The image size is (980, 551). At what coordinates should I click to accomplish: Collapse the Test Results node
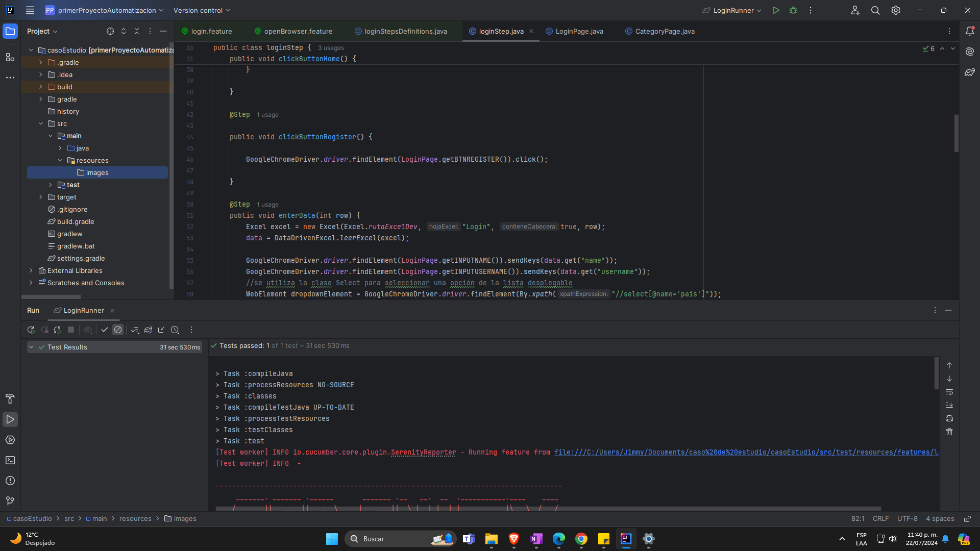(31, 347)
